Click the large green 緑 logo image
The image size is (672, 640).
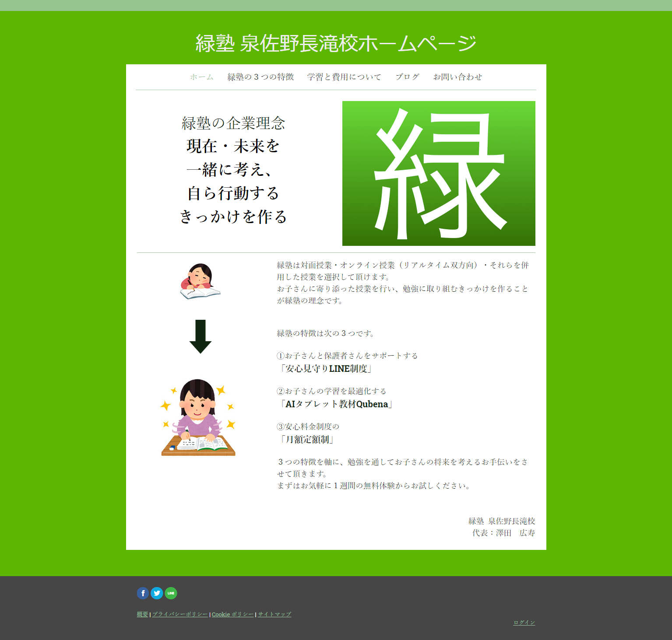tap(438, 173)
